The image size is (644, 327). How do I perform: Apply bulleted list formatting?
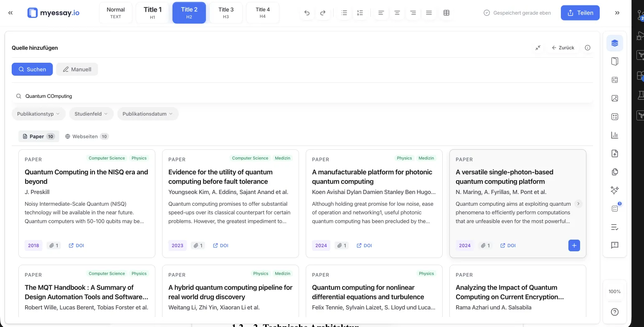(x=344, y=13)
